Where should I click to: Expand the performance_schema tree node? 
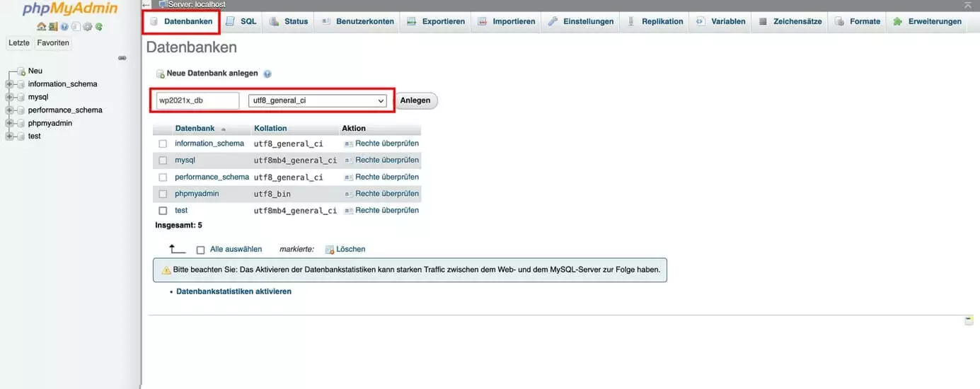(x=9, y=110)
